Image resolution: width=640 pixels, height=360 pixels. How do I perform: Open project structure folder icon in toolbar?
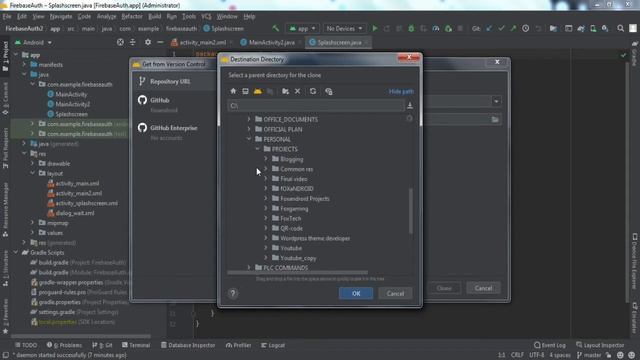(x=553, y=29)
